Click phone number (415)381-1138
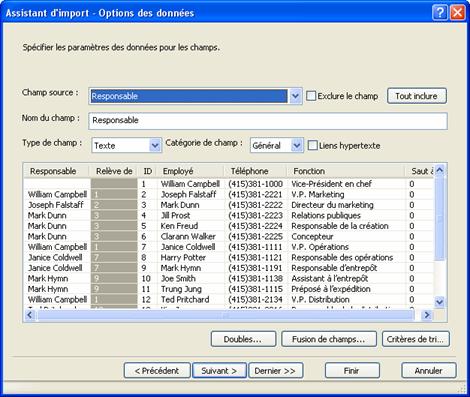The width and height of the screenshot is (470, 397). (255, 278)
